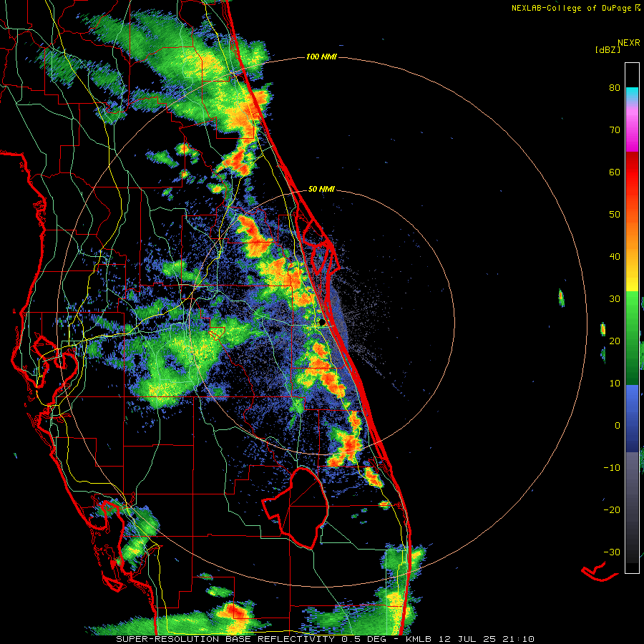Select the 70 value on the dBZ scale
Viewport: 644px width, 644px height.
click(x=615, y=130)
